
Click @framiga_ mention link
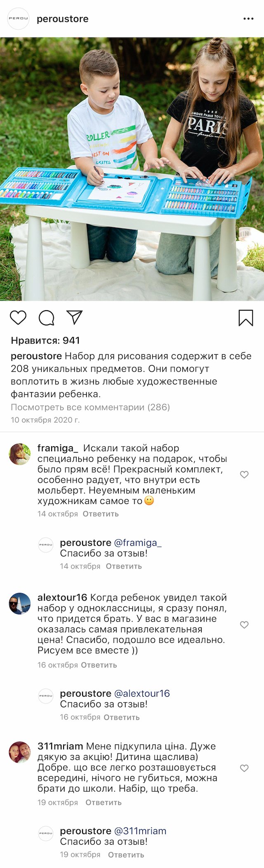[x=137, y=543]
